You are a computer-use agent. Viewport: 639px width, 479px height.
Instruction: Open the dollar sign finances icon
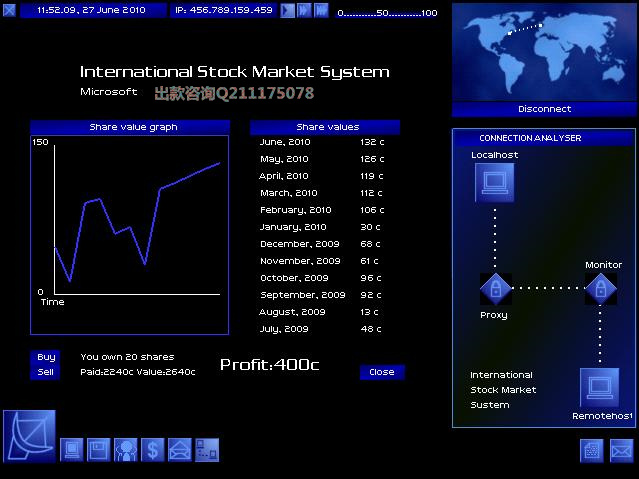click(x=152, y=450)
